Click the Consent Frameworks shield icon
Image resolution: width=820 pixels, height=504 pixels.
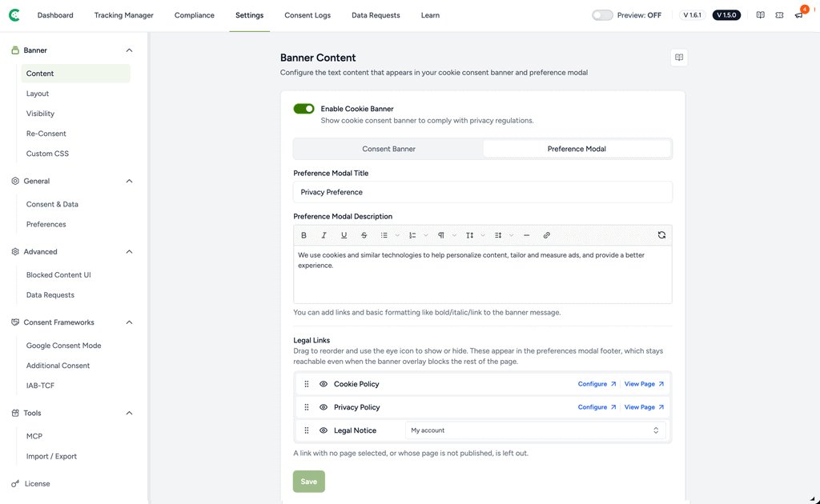[15, 322]
